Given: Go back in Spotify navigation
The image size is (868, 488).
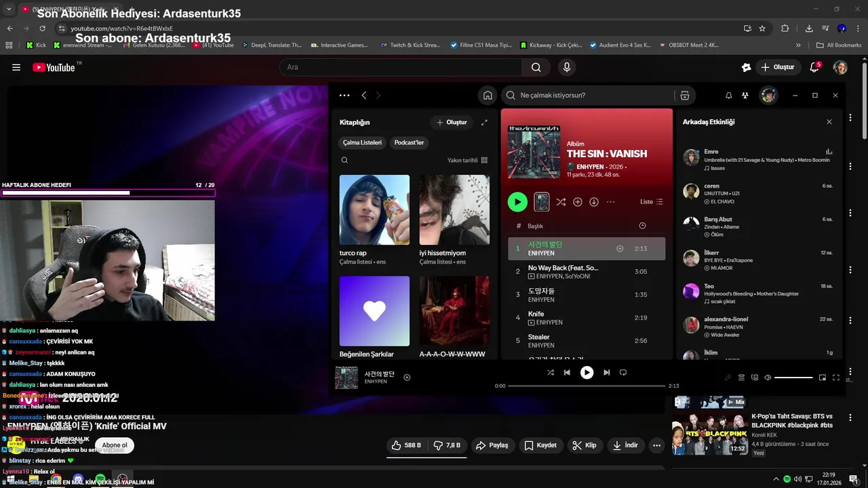Looking at the screenshot, I should (x=364, y=96).
